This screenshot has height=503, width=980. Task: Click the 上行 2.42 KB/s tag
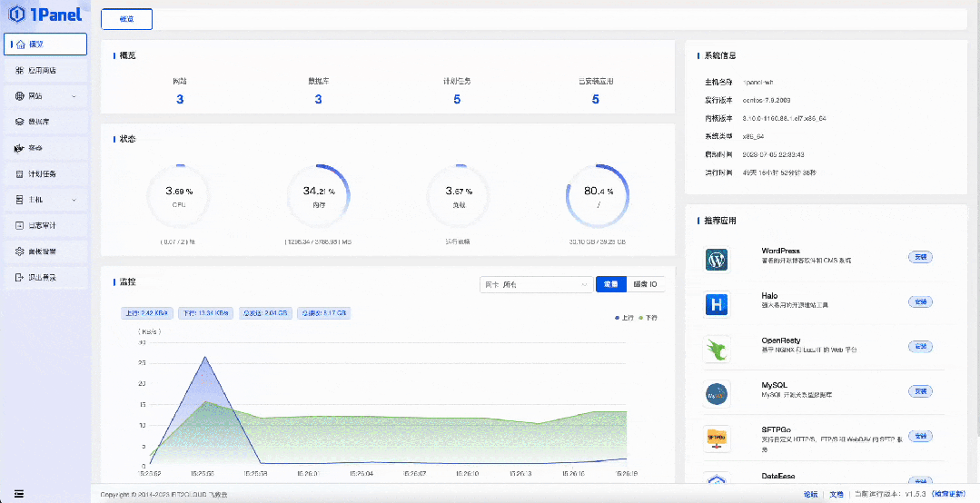tap(147, 313)
